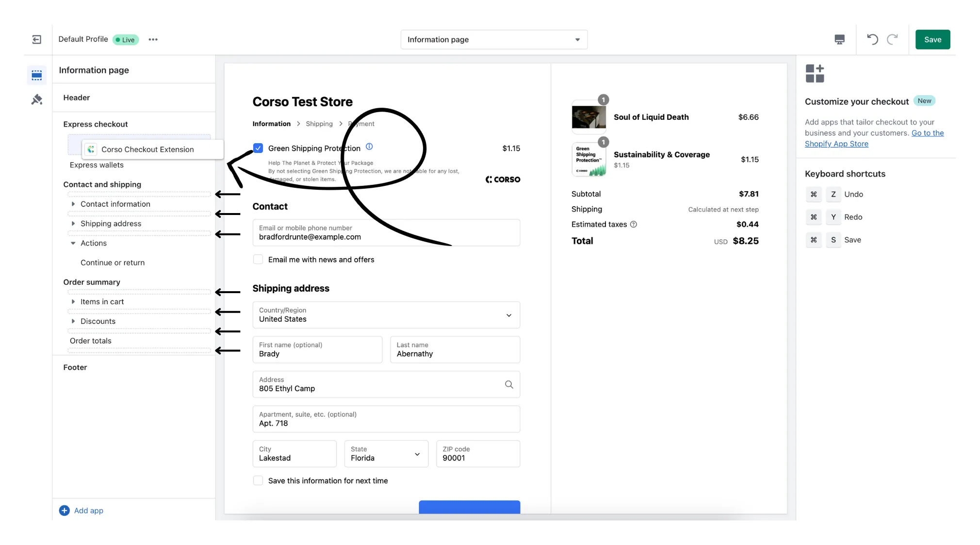
Task: Click the Estimated taxes help icon
Action: (634, 224)
